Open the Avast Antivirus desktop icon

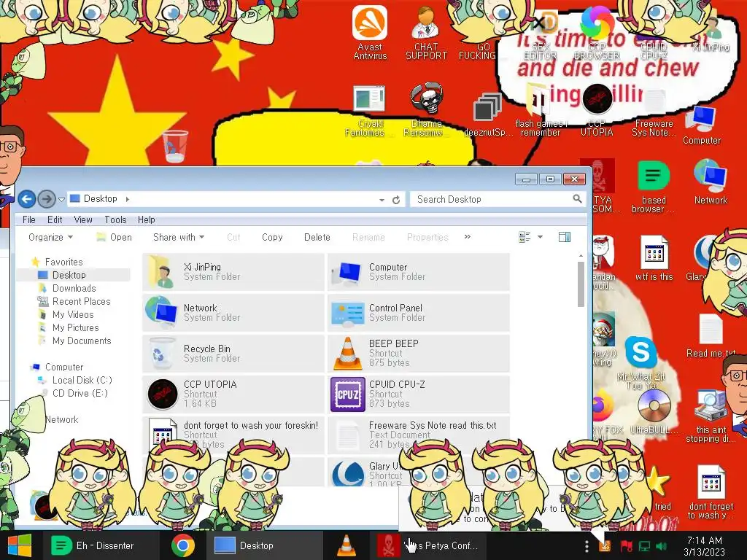370,32
